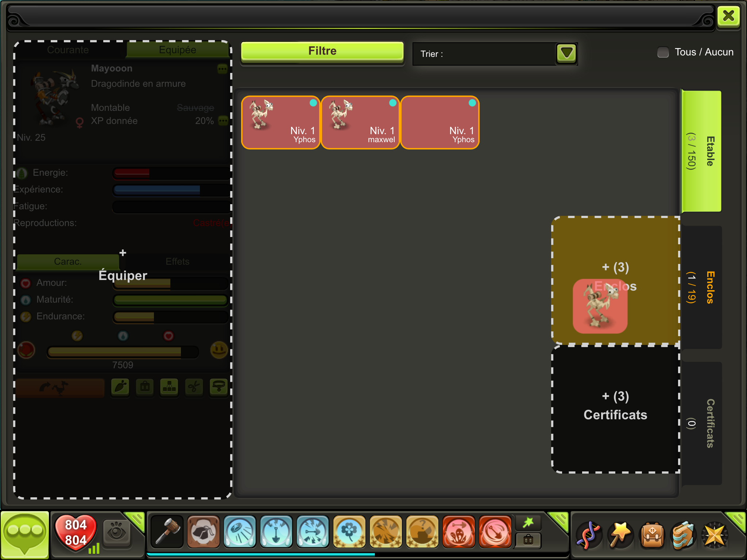747x560 pixels.
Task: Click the cyan experience progress bar
Action: (x=260, y=554)
